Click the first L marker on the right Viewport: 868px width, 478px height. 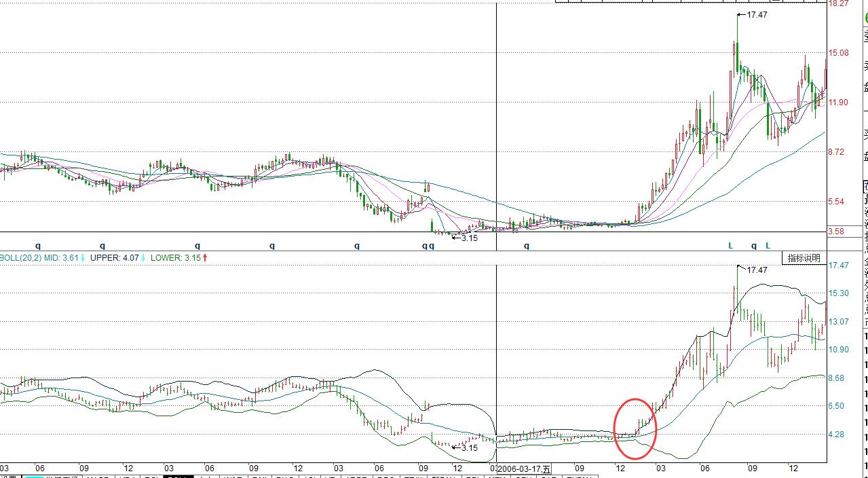click(x=731, y=246)
